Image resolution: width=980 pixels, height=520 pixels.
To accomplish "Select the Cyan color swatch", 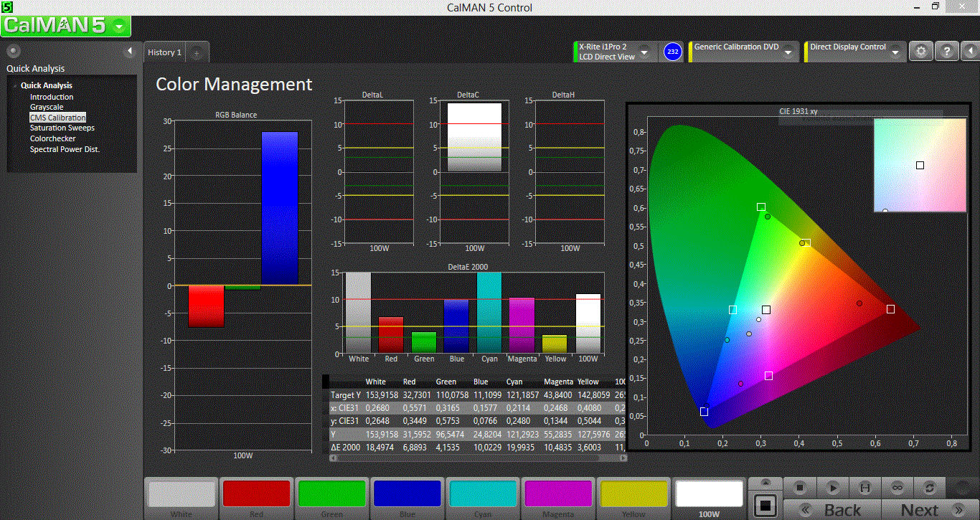I will [x=483, y=495].
